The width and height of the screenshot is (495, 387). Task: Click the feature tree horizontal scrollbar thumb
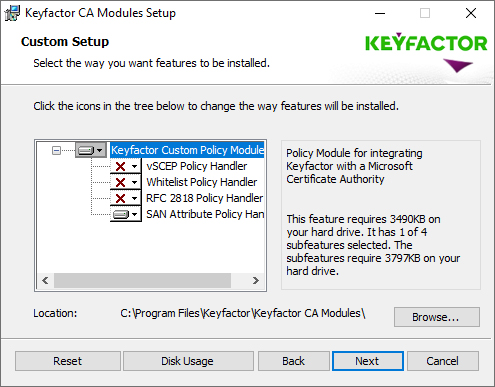142,281
